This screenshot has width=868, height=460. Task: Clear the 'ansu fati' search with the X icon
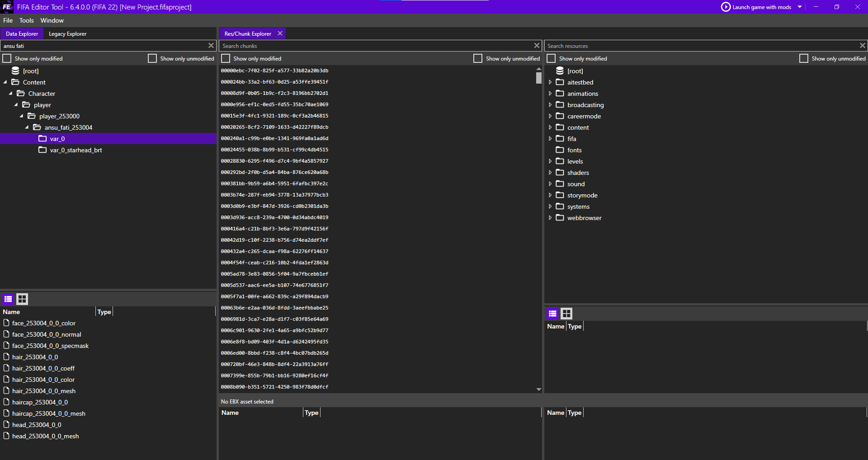[211, 45]
